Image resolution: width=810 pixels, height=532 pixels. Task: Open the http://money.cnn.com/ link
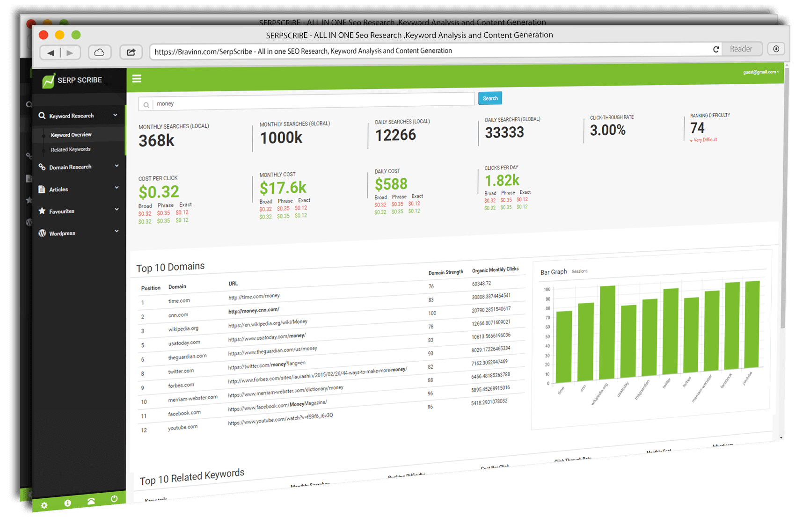click(x=254, y=311)
